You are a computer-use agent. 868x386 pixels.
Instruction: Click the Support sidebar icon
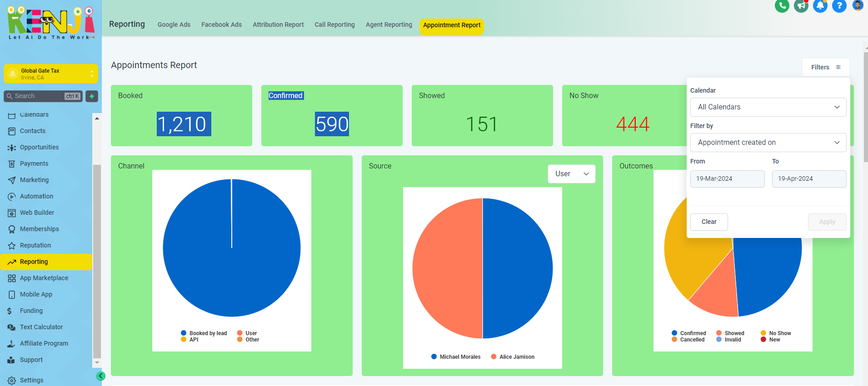tap(11, 360)
